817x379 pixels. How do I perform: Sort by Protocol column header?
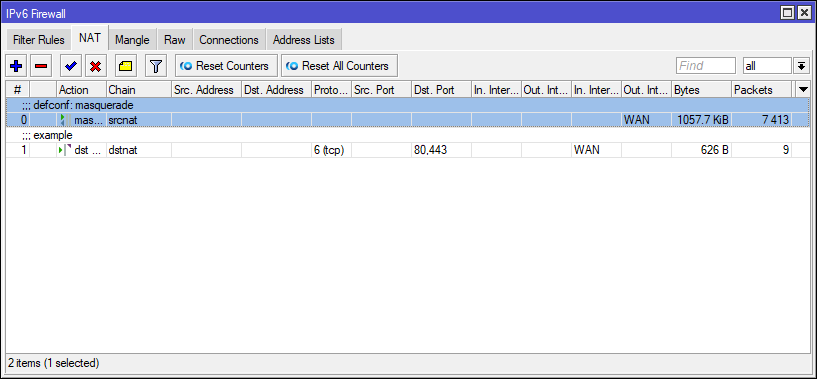pyautogui.click(x=331, y=90)
